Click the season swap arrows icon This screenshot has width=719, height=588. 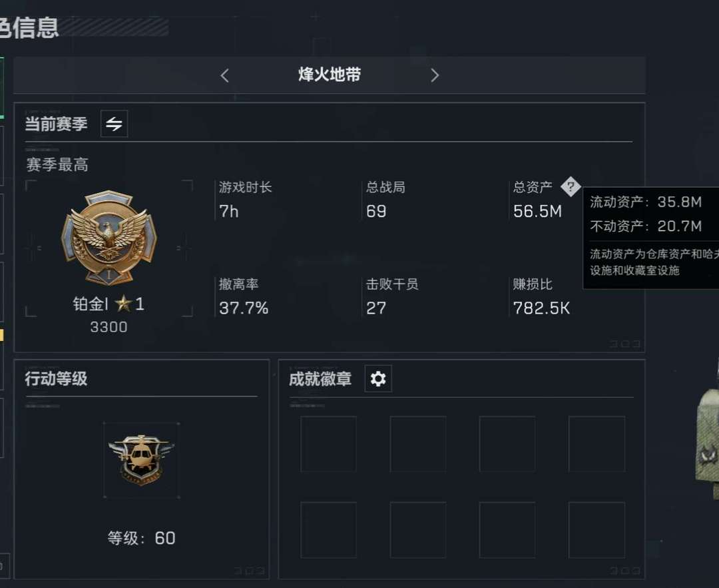tap(115, 123)
